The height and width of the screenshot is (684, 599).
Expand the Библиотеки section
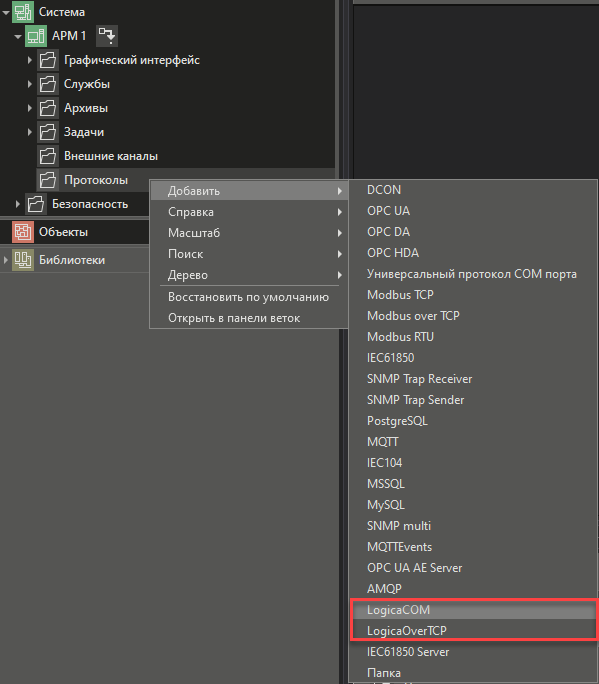point(5,260)
